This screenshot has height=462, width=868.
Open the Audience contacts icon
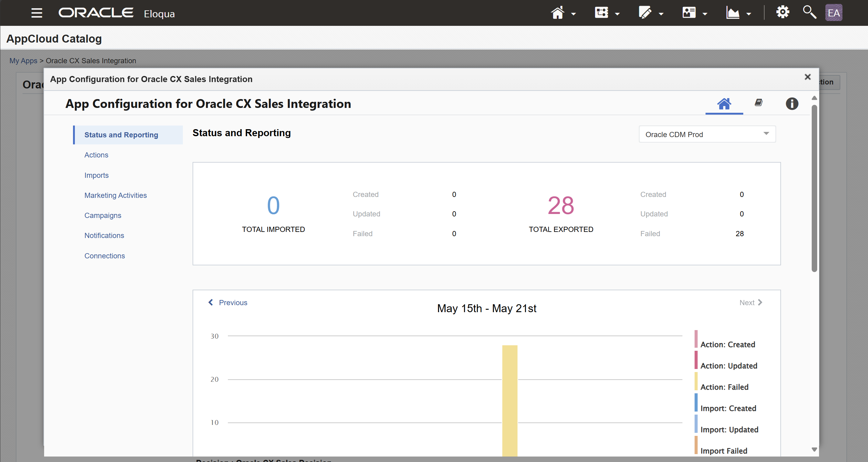click(689, 13)
